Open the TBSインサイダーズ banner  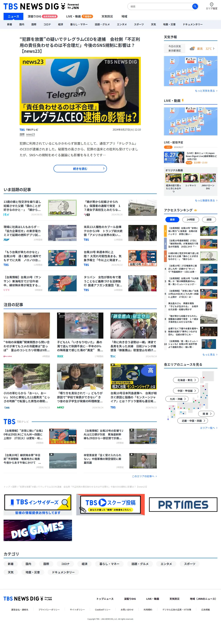pyautogui.click(x=38, y=504)
